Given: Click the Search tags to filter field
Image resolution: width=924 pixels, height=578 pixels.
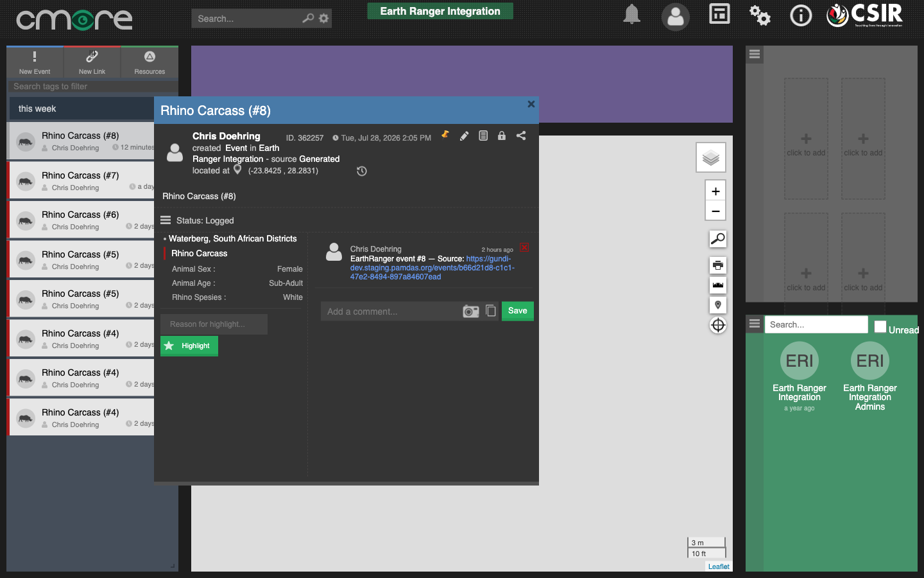Looking at the screenshot, I should click(x=92, y=86).
